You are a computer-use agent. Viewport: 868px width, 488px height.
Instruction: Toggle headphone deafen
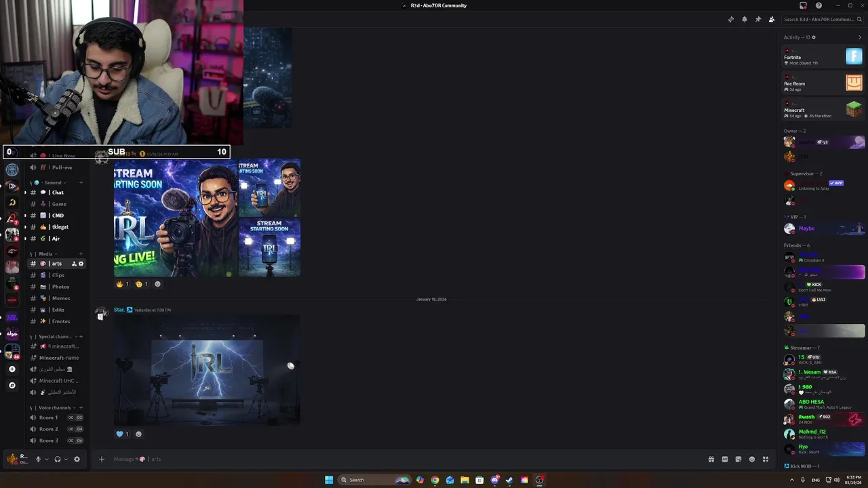57,459
